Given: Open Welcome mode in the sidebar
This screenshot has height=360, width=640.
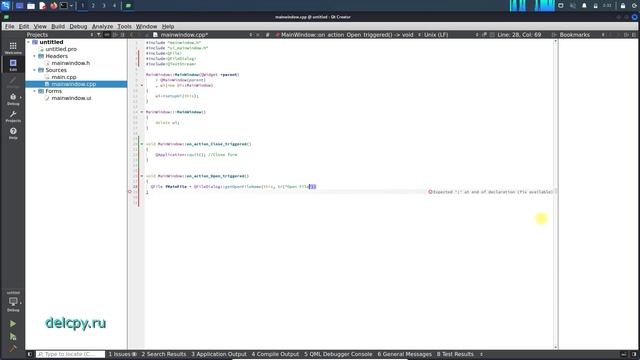Looking at the screenshot, I should coord(13,48).
